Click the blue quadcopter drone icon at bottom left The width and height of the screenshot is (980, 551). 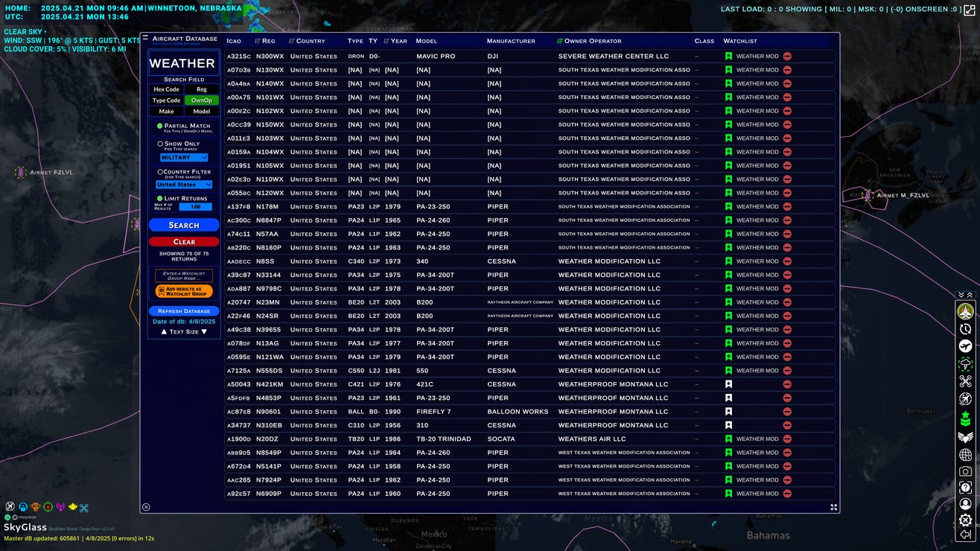84,507
